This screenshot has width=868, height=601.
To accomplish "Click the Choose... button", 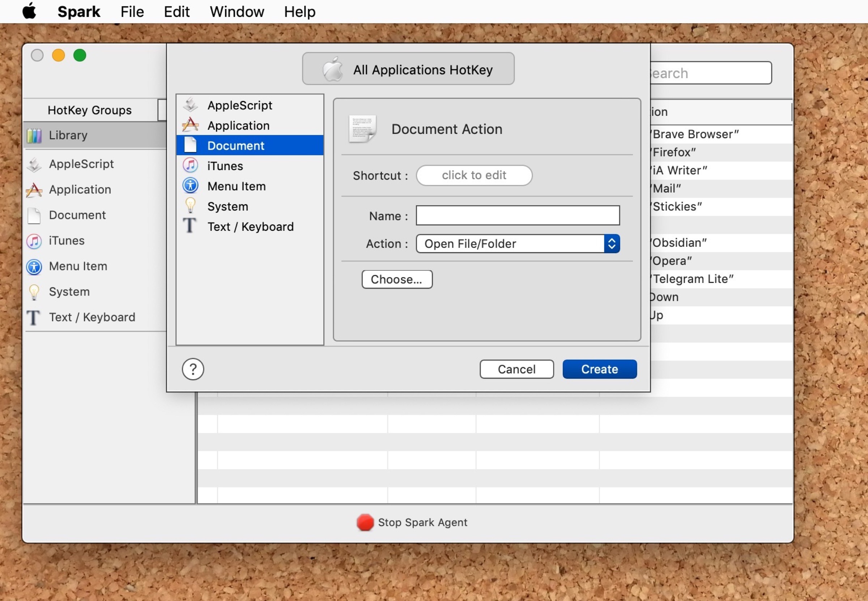I will click(397, 279).
